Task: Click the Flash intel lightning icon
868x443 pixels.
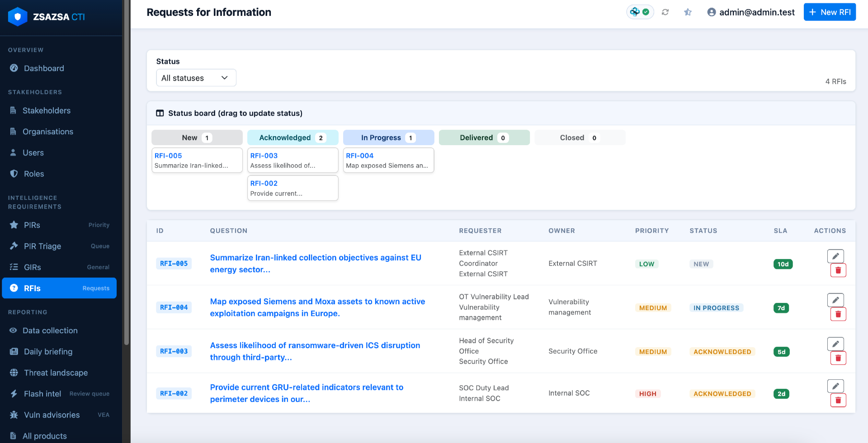Action: [x=14, y=394]
